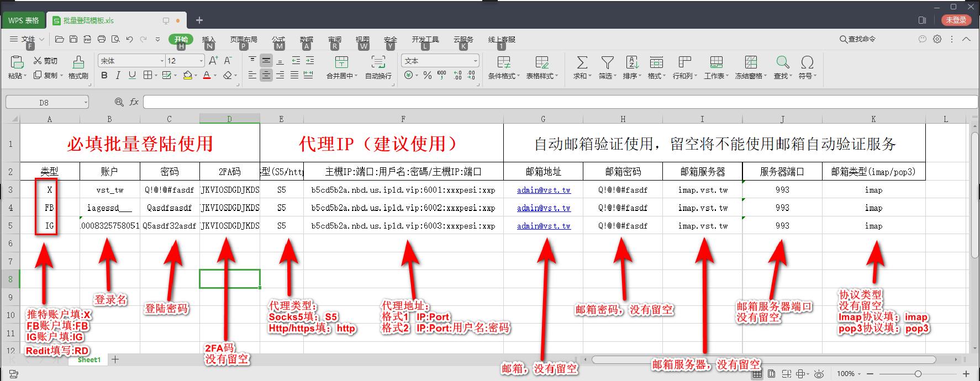Select the Sheet1 tab
The height and width of the screenshot is (381, 980).
[x=89, y=359]
